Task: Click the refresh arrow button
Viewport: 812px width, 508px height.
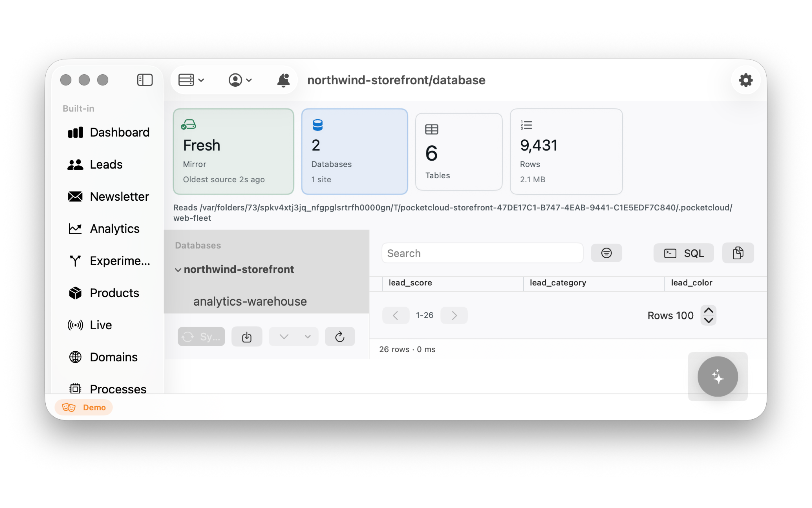Action: coord(339,336)
